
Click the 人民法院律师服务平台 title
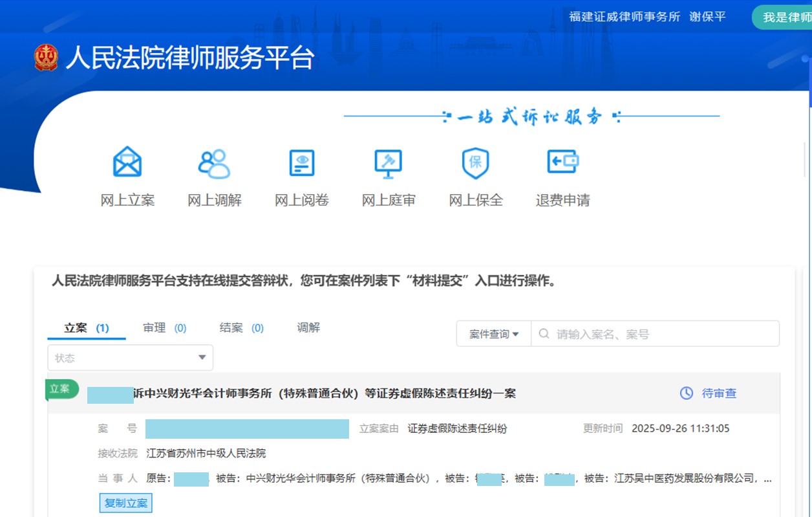coord(190,58)
